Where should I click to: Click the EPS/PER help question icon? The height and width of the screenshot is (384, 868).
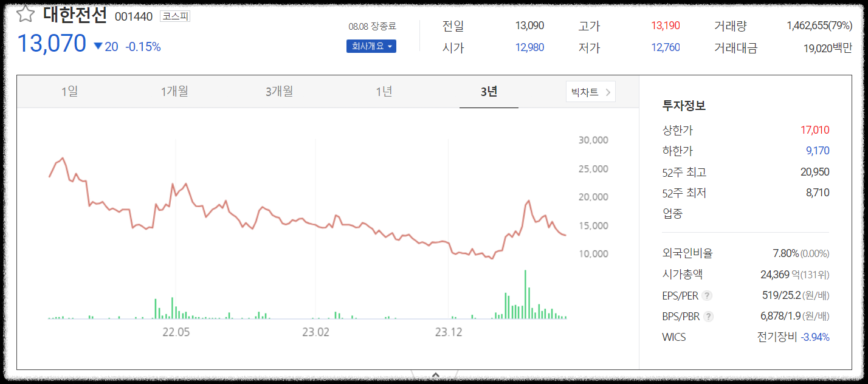click(707, 295)
